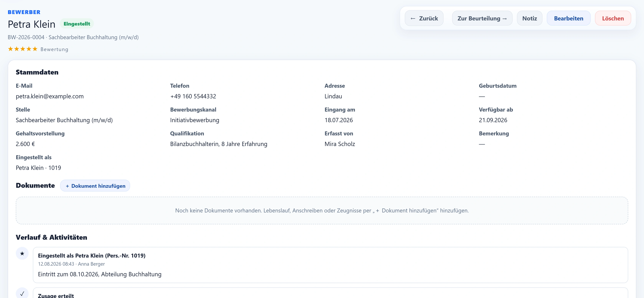Click the Eingestellt als field label
The width and height of the screenshot is (644, 298).
pyautogui.click(x=34, y=157)
